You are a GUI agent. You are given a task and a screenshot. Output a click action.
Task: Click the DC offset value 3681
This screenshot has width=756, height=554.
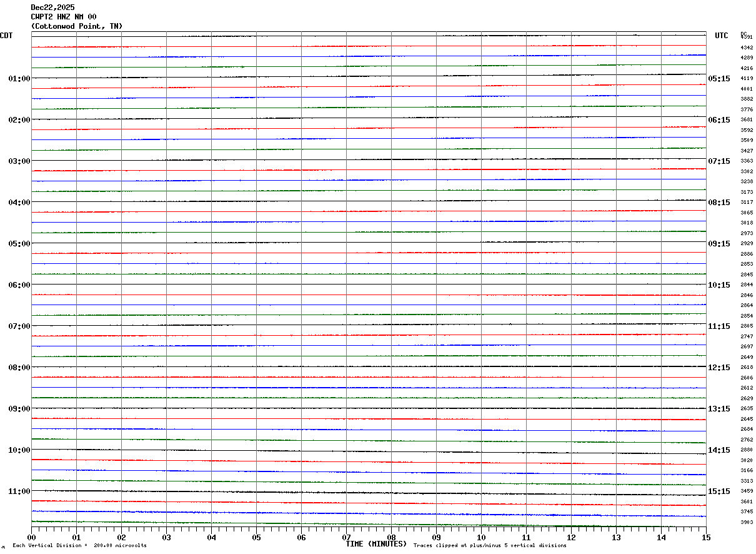[747, 119]
